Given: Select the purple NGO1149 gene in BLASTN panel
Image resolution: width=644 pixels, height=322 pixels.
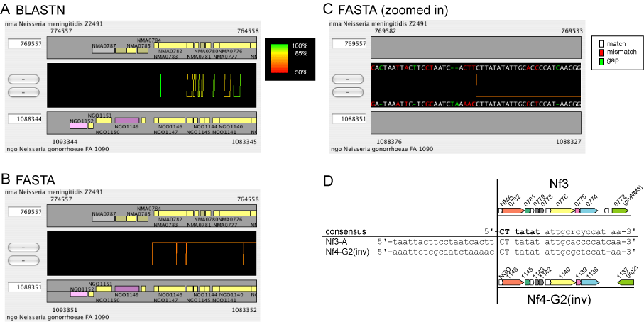Looking at the screenshot, I should point(126,121).
